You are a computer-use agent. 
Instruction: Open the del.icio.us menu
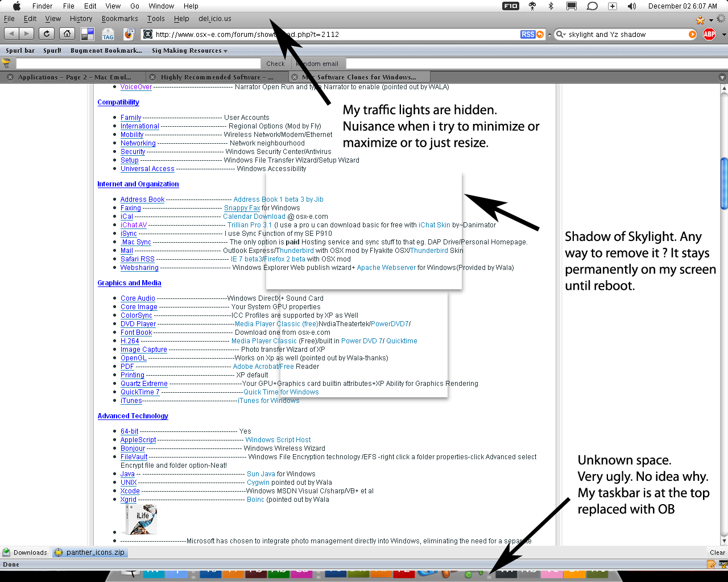[x=215, y=19]
